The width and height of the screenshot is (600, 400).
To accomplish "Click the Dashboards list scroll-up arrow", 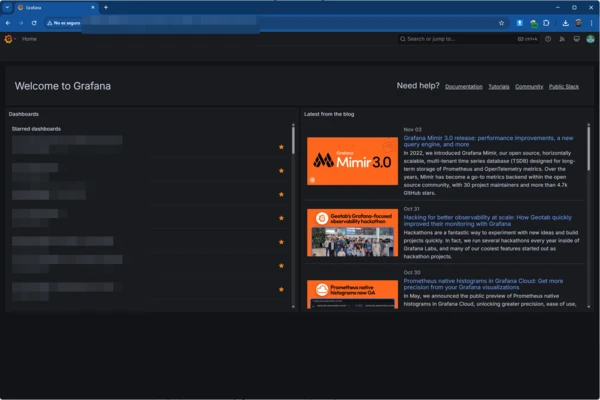I will [293, 125].
